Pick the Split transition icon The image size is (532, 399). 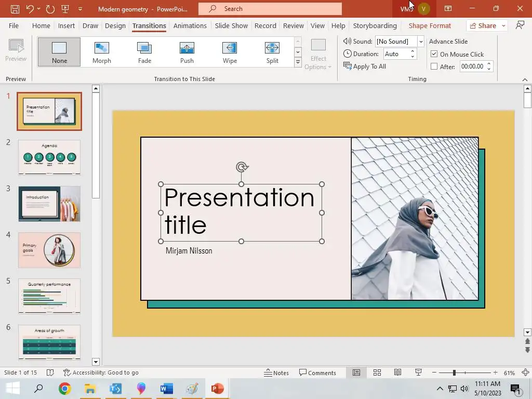click(272, 51)
